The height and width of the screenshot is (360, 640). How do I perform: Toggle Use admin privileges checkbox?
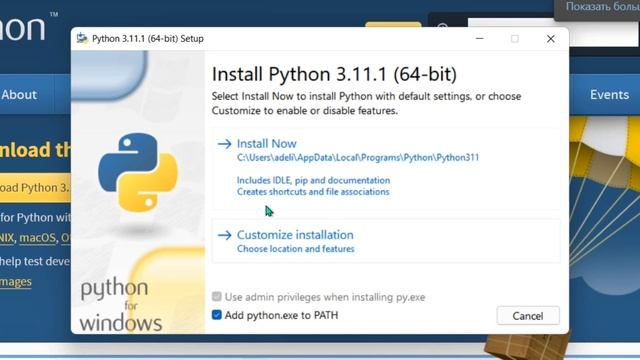(217, 296)
